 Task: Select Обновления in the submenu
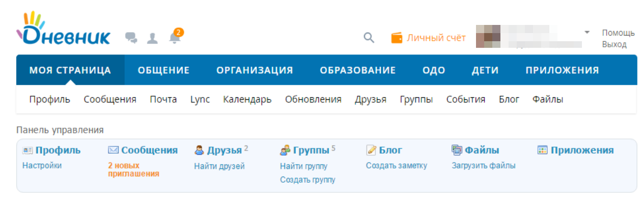click(x=313, y=100)
